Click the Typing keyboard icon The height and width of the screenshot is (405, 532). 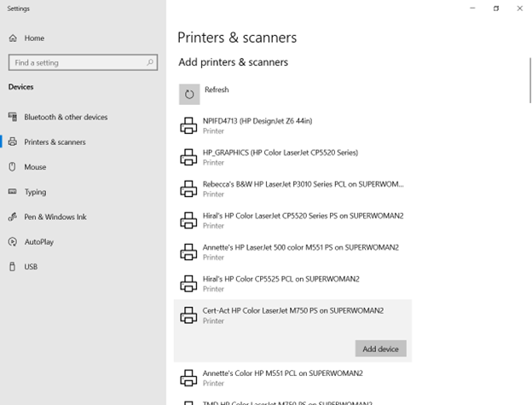[13, 192]
